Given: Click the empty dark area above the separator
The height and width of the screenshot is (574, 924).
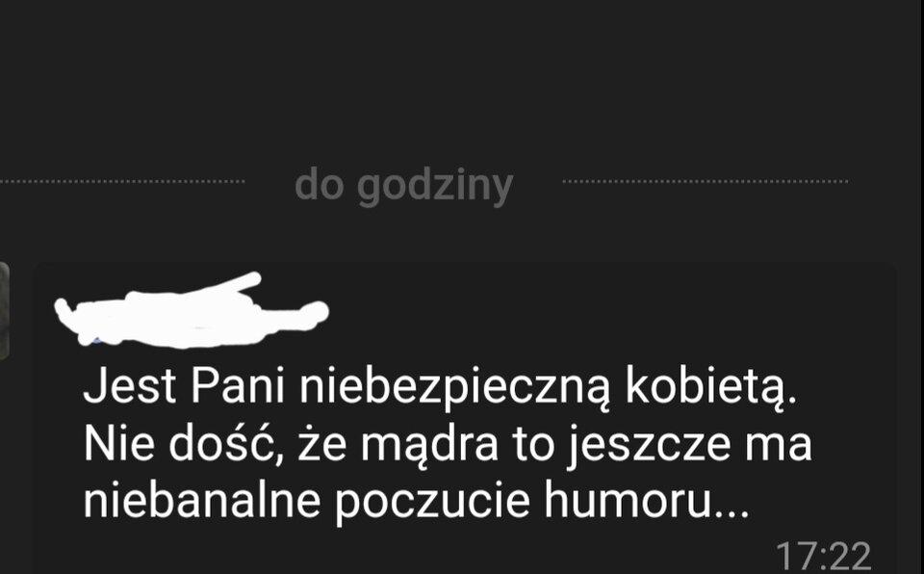Looking at the screenshot, I should pyautogui.click(x=462, y=77).
